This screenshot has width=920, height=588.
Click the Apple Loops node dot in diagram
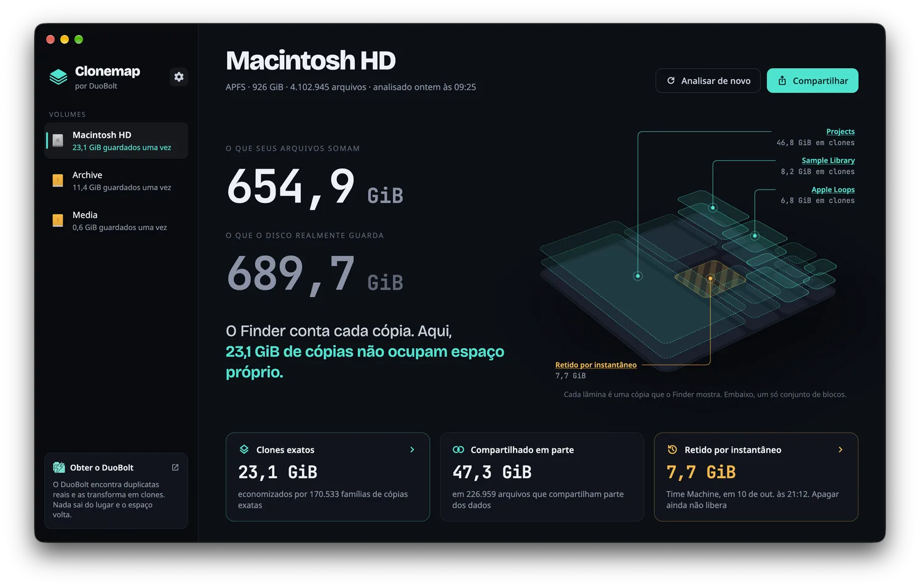coord(755,236)
